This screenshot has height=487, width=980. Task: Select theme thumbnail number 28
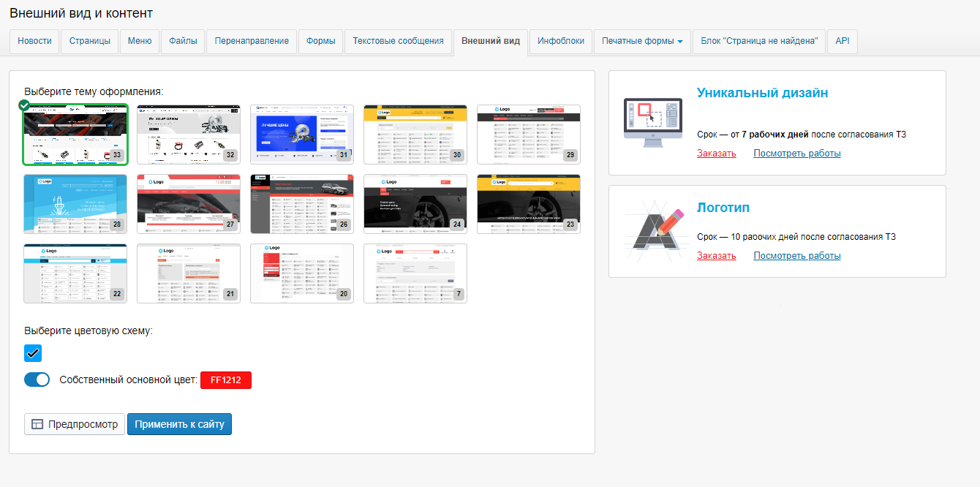75,204
